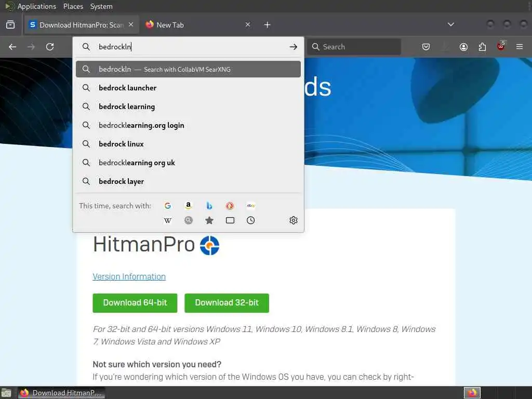Click show desktop icon in bottom panel
The image size is (532, 399).
(6, 393)
